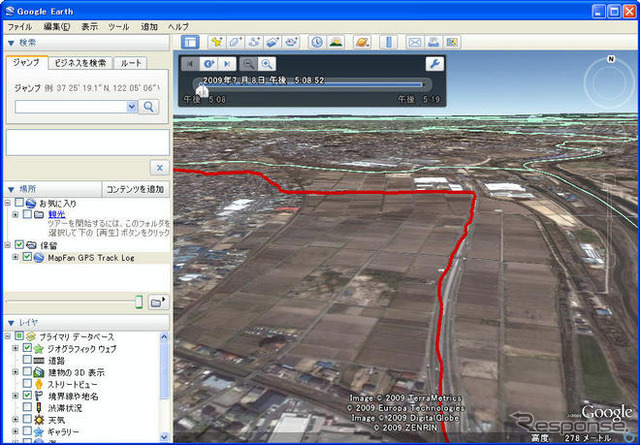The height and width of the screenshot is (445, 640).
Task: Switch to the ルート tab
Action: tap(131, 63)
